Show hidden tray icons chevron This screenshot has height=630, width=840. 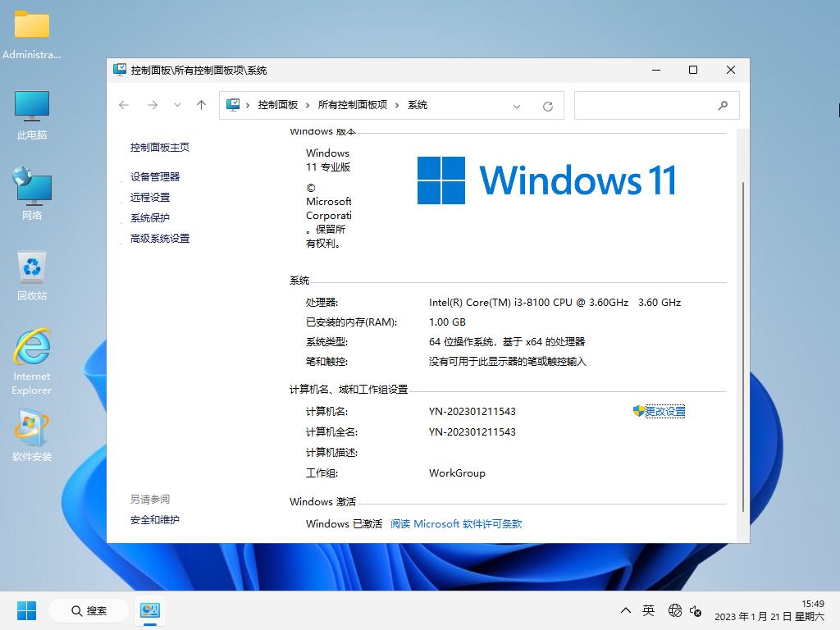(x=626, y=610)
